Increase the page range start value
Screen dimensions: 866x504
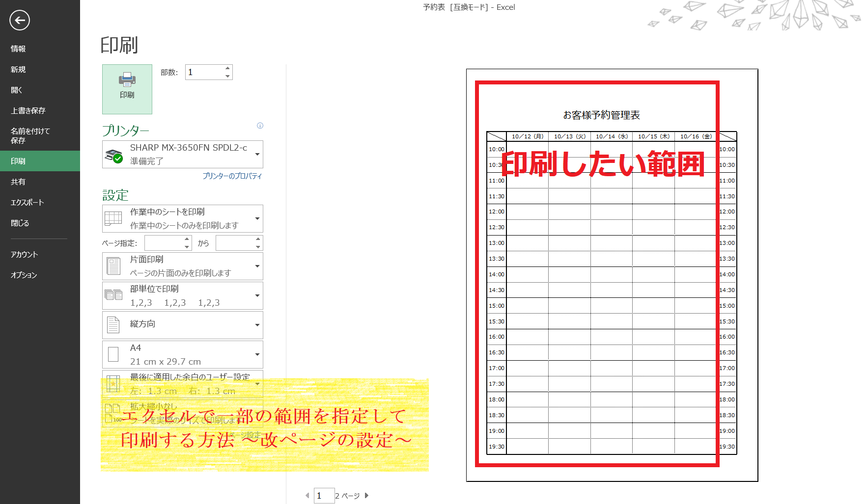[187, 239]
